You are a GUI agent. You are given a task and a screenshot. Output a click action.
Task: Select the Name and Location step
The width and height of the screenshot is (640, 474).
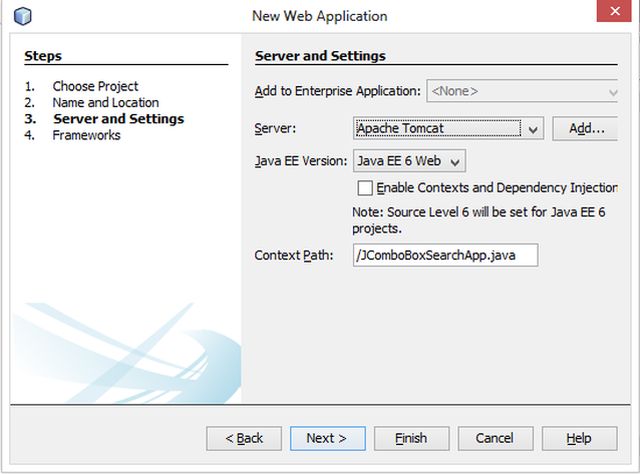[106, 102]
